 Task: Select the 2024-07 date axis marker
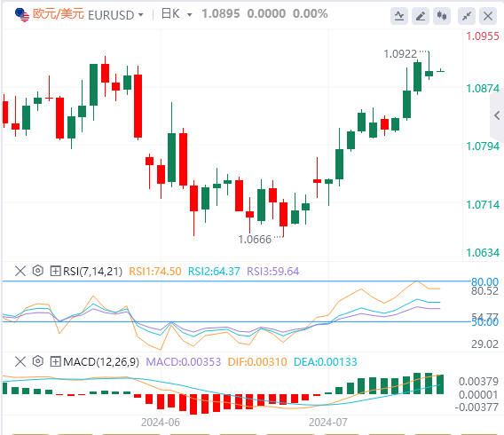[x=327, y=423]
